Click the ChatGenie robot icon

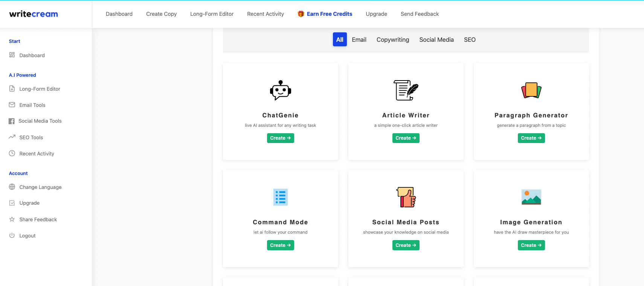(280, 90)
